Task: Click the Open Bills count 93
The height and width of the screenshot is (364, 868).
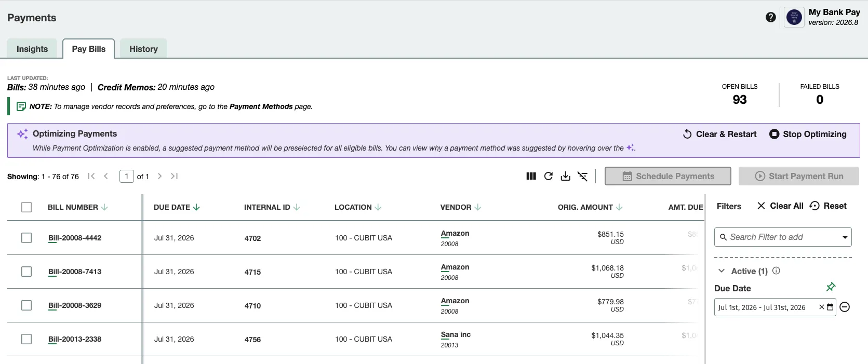Action: (740, 100)
